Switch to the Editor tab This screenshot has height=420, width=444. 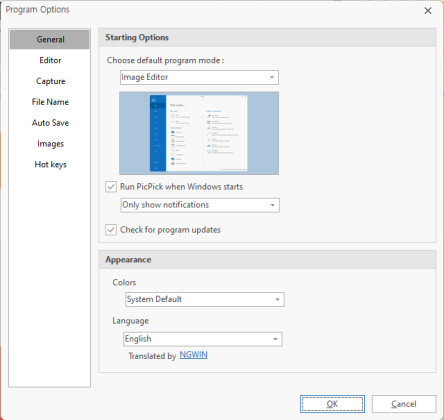tap(50, 60)
